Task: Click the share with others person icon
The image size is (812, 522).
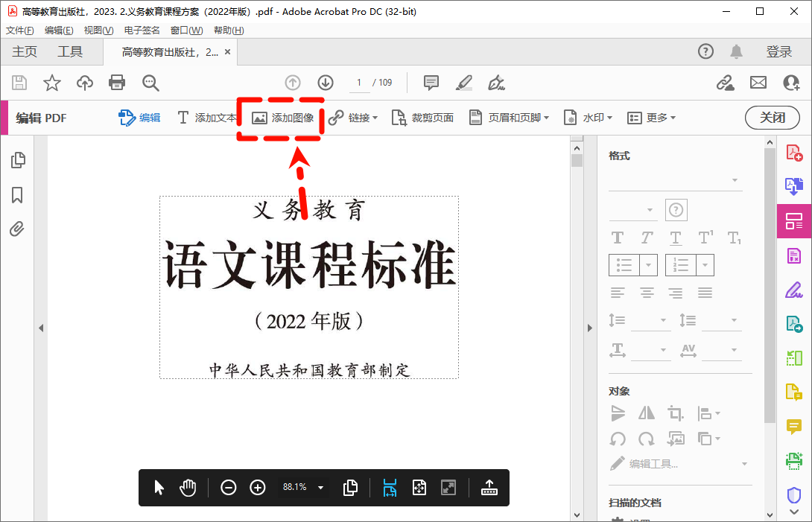Action: click(x=791, y=83)
